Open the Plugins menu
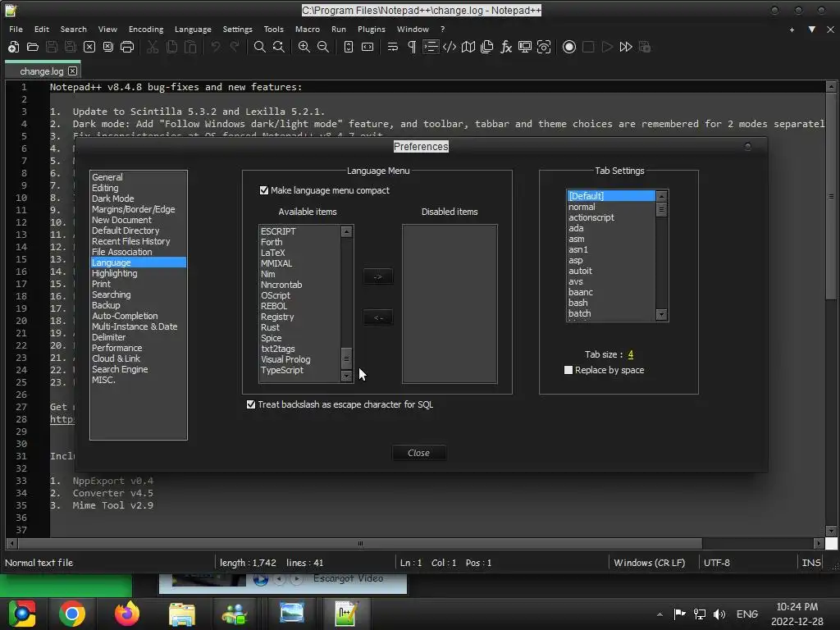Viewport: 840px width, 630px height. 372,29
